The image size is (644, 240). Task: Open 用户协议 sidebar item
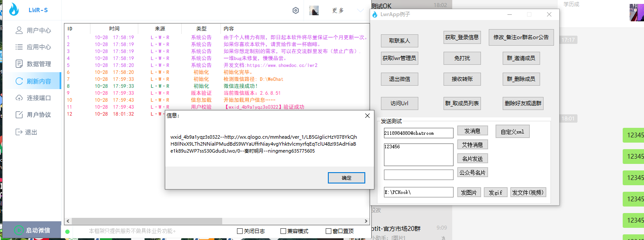(33, 115)
